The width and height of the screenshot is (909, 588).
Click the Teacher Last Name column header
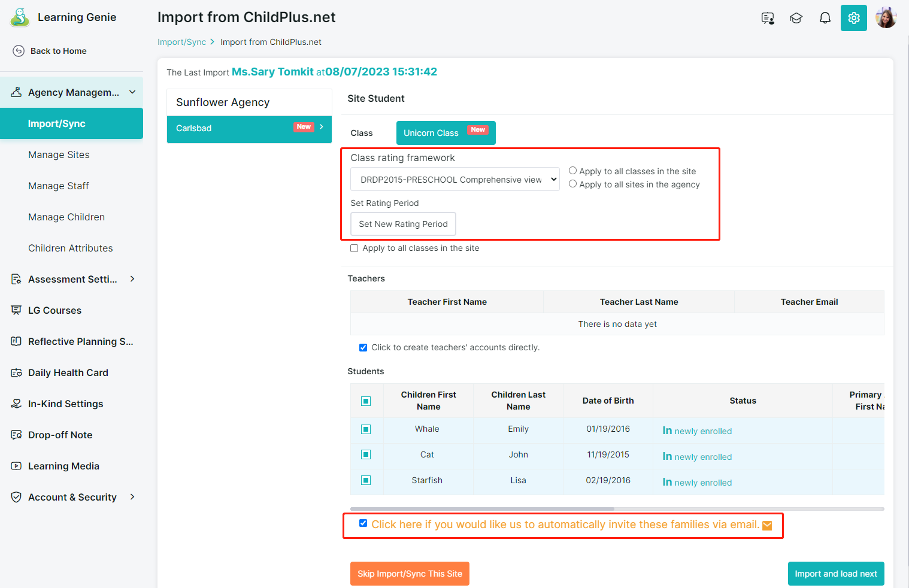(639, 302)
